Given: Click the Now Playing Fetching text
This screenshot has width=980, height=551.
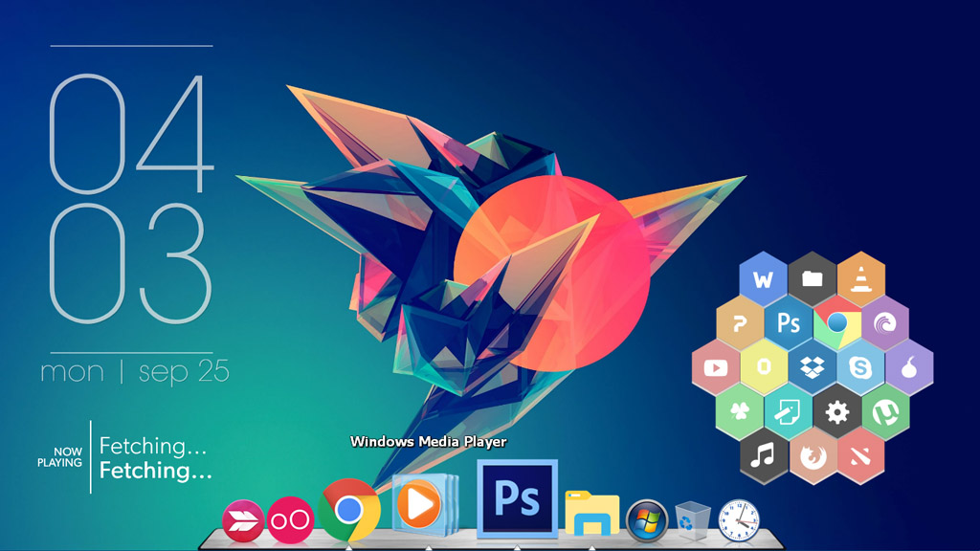Looking at the screenshot, I should tap(153, 458).
